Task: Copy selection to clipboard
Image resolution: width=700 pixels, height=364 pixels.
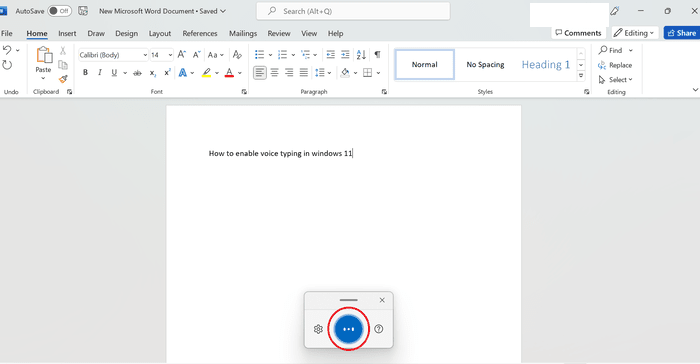Action: coord(63,65)
